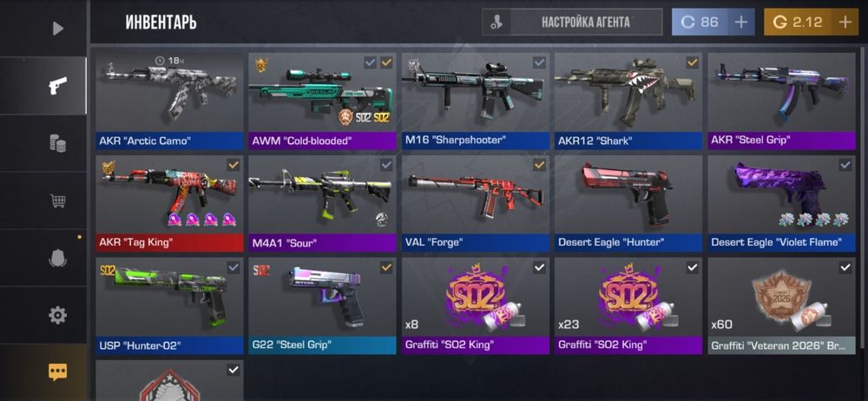Add gold currency with plus icon
The height and width of the screenshot is (401, 868).
pos(845,23)
